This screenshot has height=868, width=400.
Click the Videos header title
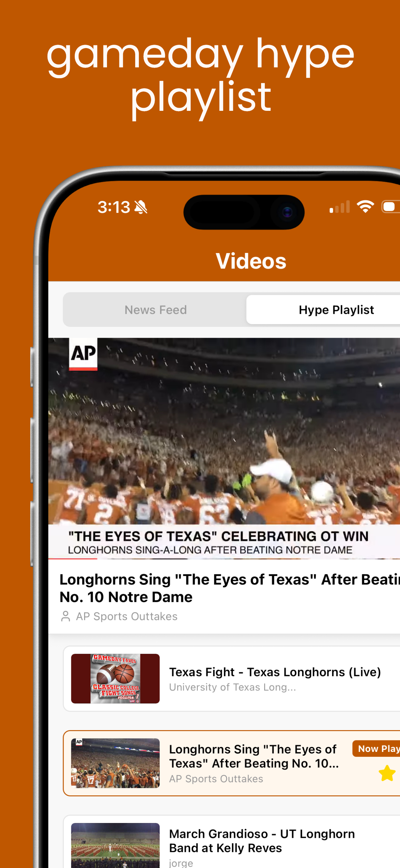[251, 261]
